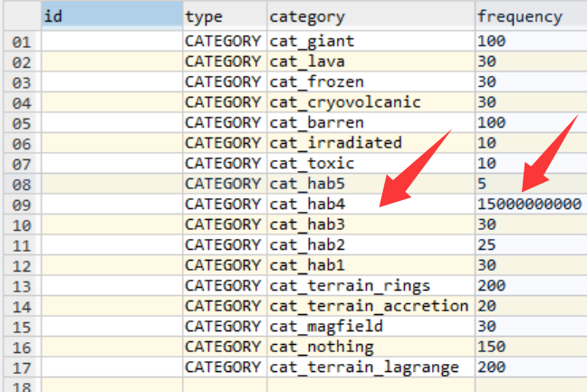Click the cat_cryovolcanic category cell
Screen dimensions: 587x392
371,102
